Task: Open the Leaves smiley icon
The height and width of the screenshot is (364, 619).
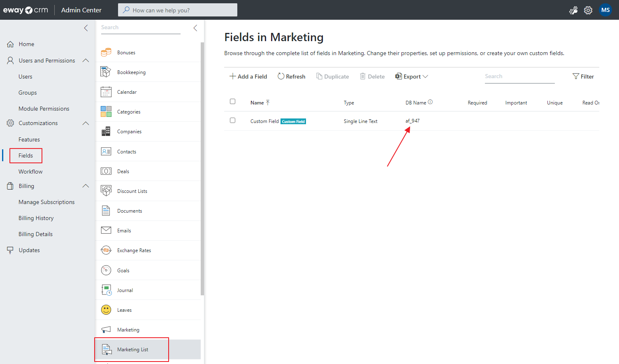Action: pyautogui.click(x=106, y=310)
